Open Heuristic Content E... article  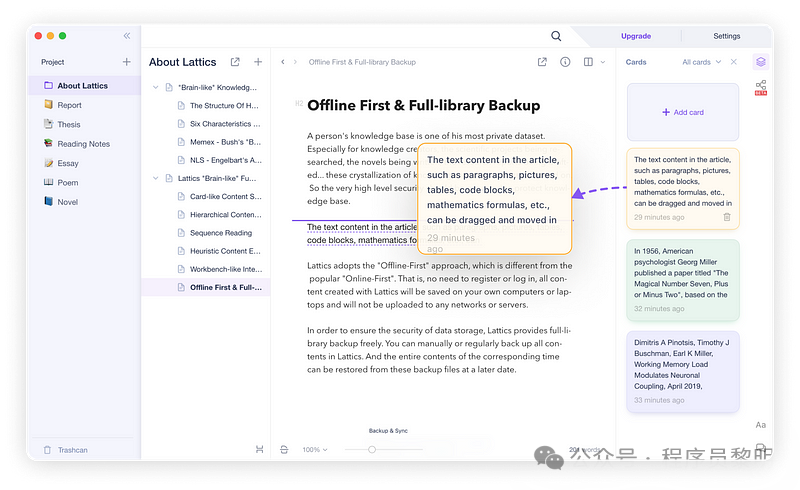206,251
